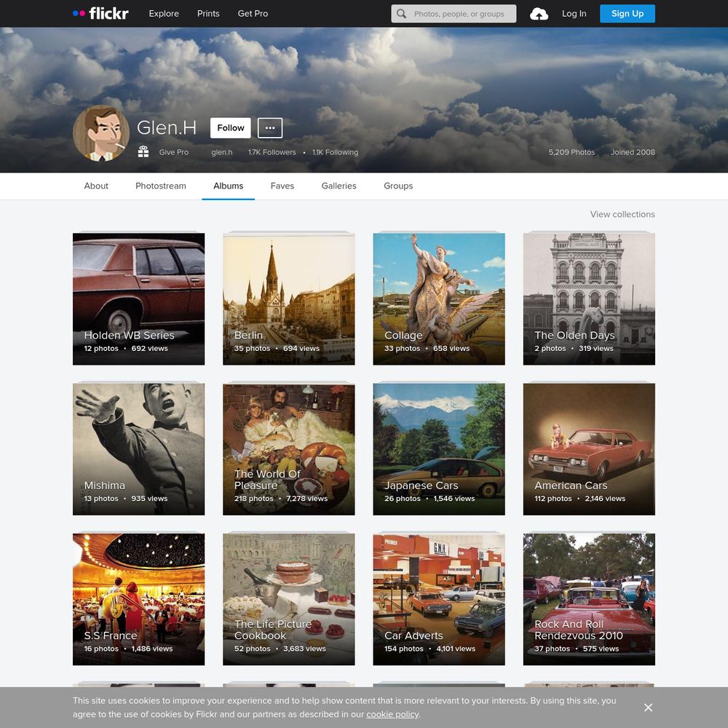Switch to the Photostream tab
The width and height of the screenshot is (728, 728).
(x=161, y=186)
